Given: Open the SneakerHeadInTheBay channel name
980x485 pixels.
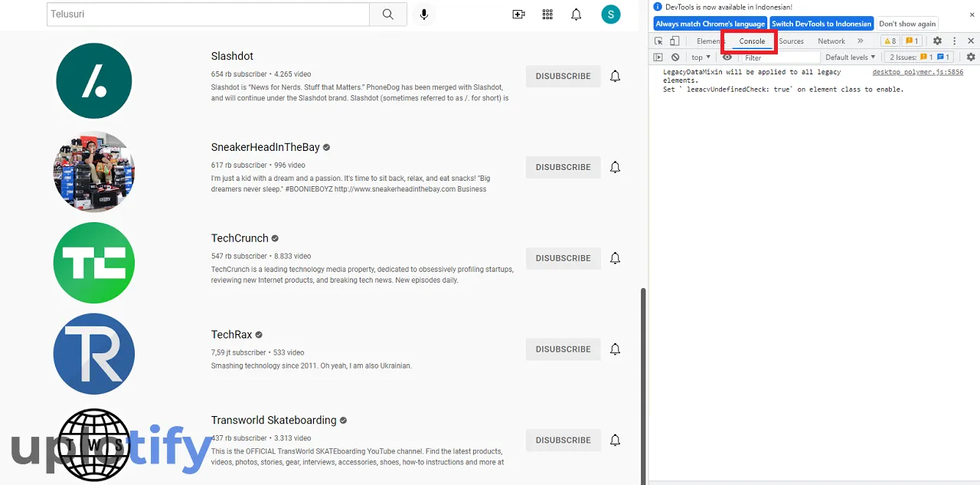Looking at the screenshot, I should pyautogui.click(x=266, y=147).
